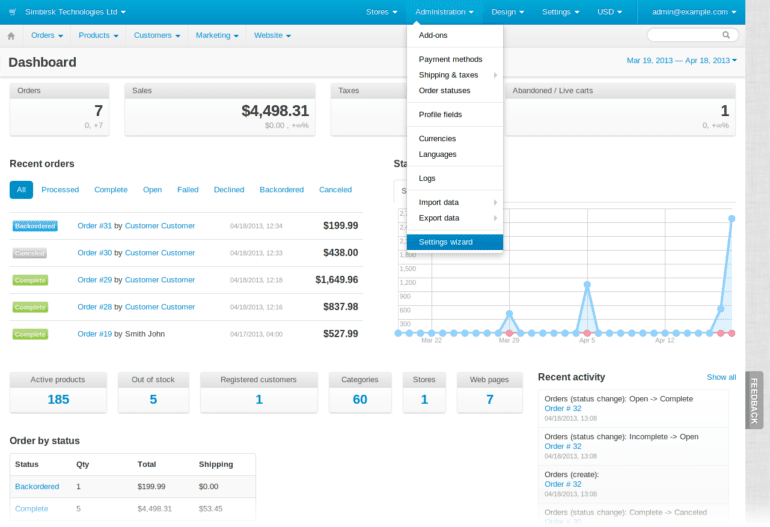Click the chart peak point near Apr 5
This screenshot has height=527, width=770.
(x=587, y=285)
